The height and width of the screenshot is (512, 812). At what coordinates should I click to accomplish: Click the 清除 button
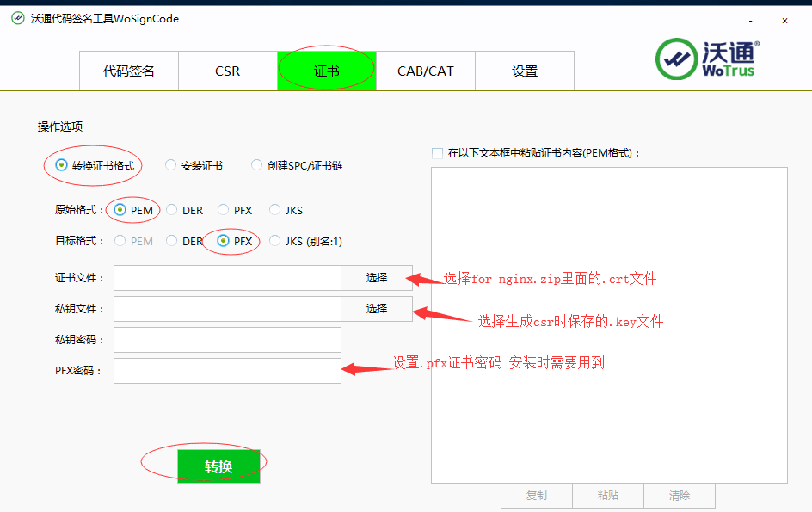[x=680, y=496]
